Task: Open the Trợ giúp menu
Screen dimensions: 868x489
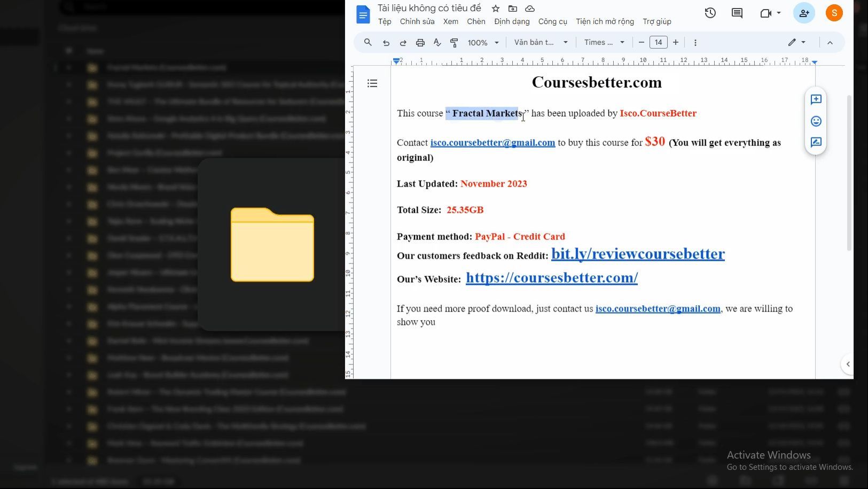Action: point(657,21)
